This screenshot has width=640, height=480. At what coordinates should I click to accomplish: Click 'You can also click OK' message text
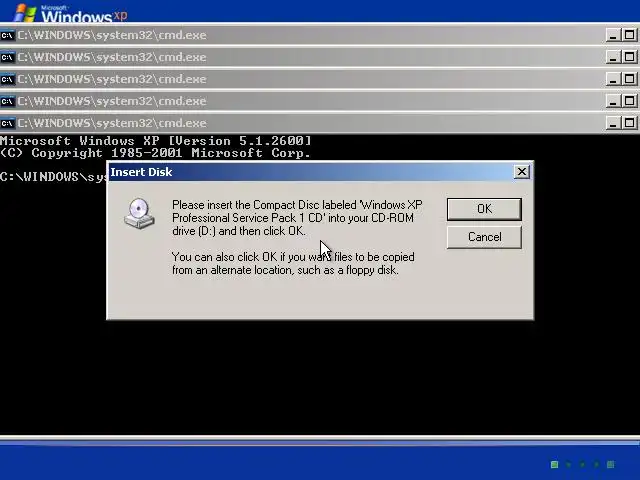pos(293,263)
